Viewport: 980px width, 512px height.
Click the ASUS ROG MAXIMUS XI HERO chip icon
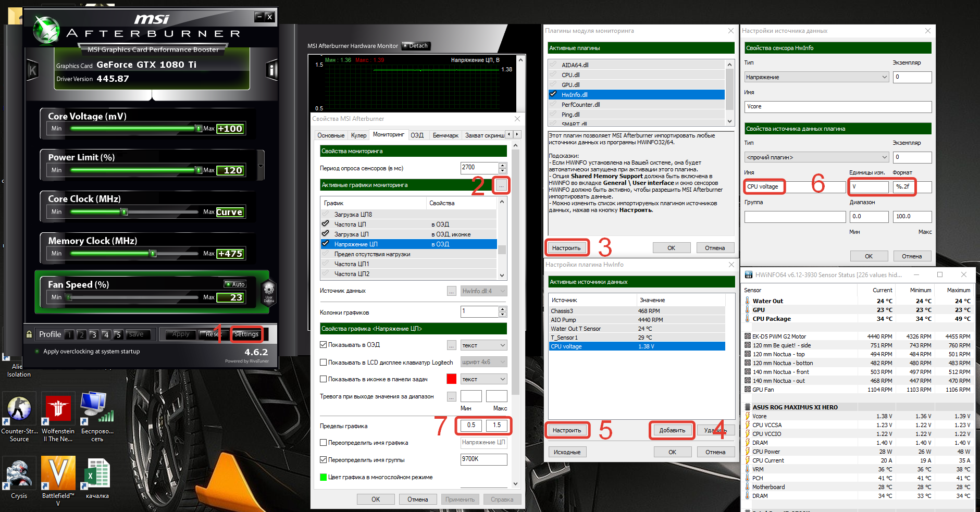point(748,407)
